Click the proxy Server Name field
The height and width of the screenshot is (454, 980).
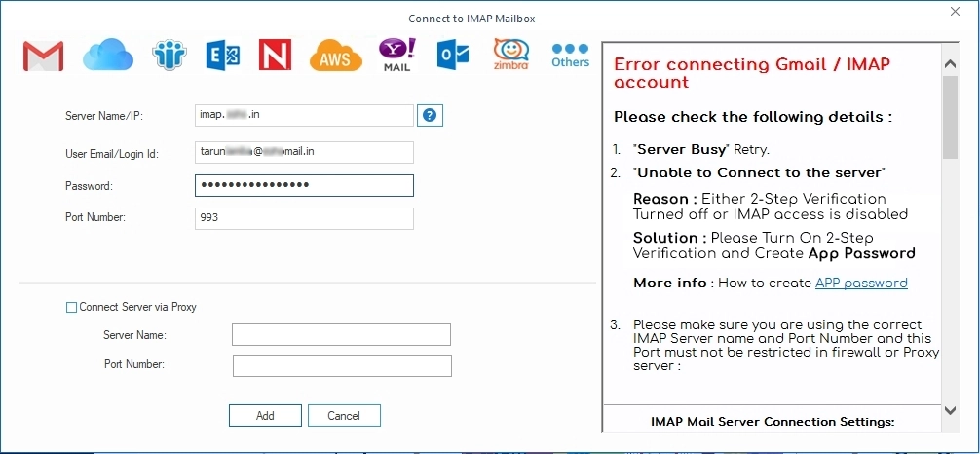pos(341,334)
